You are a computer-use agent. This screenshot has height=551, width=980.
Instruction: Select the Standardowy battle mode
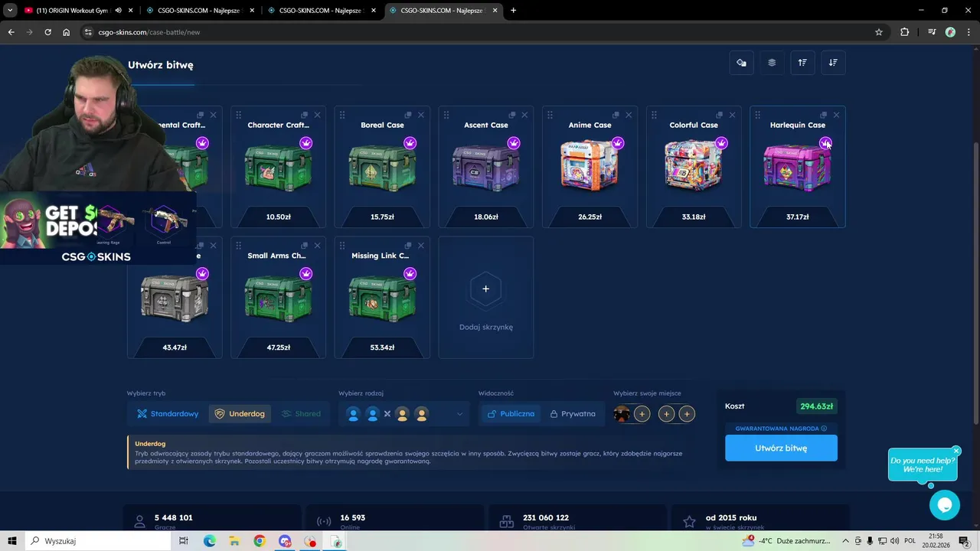point(168,414)
